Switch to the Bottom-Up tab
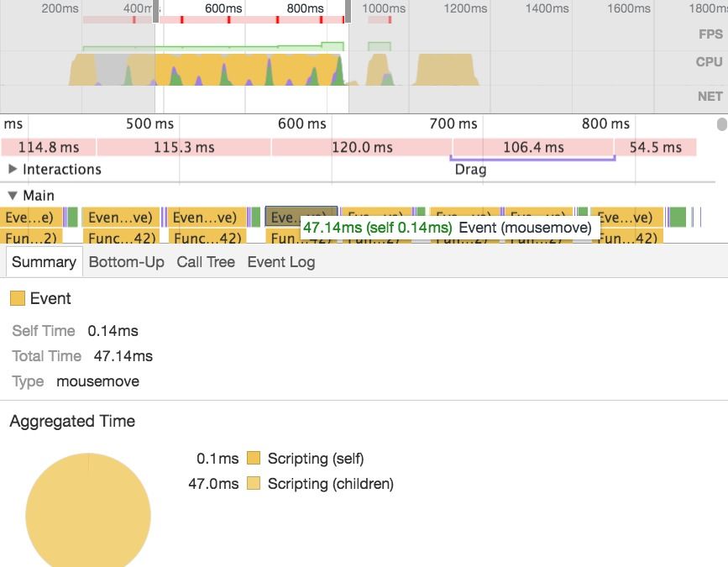 tap(126, 262)
